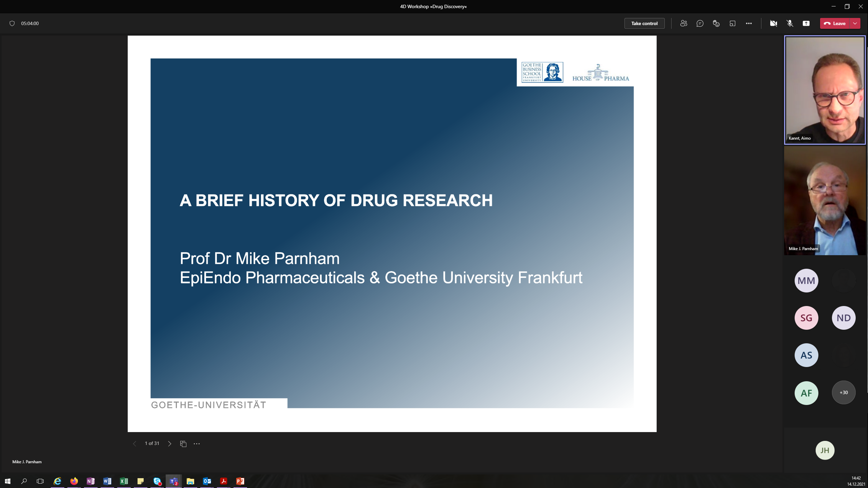Viewport: 868px width, 488px height.
Task: Open the Windows Start menu
Action: pos(7,481)
